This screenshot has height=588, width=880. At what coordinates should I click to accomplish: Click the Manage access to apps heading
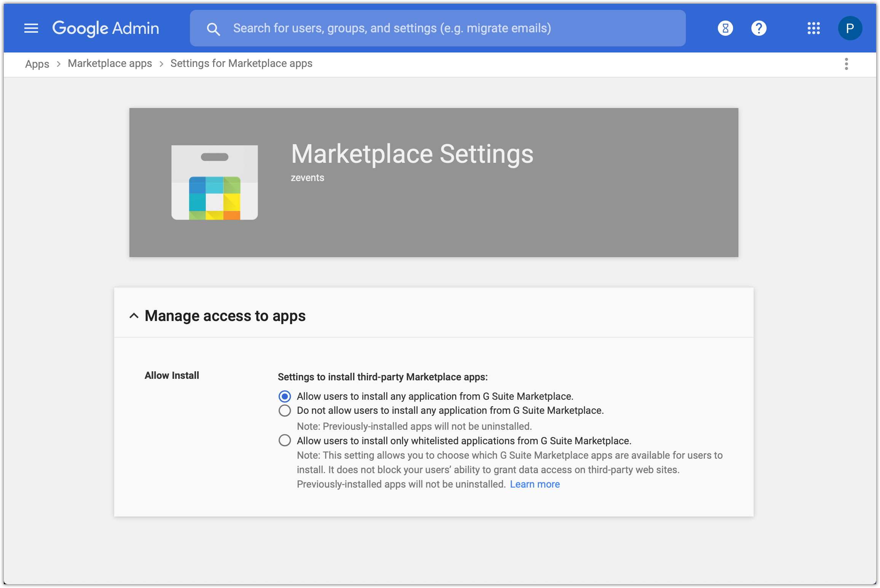coord(225,316)
